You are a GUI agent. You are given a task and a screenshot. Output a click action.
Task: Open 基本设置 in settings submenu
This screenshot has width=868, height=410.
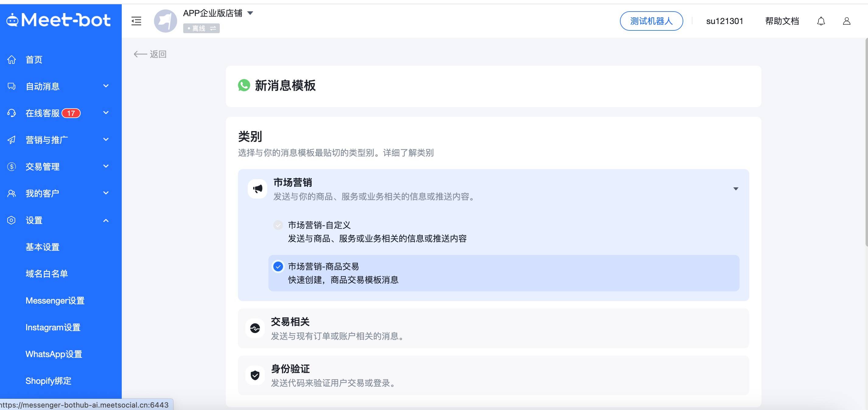coord(43,247)
